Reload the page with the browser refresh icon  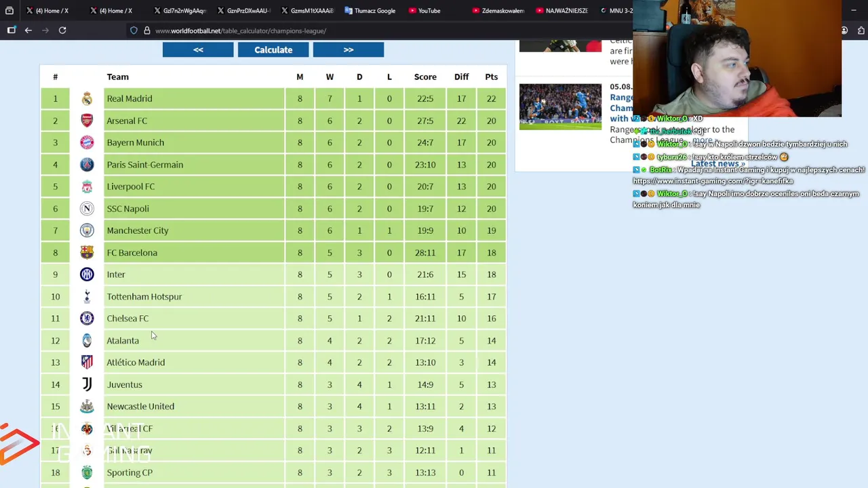62,30
